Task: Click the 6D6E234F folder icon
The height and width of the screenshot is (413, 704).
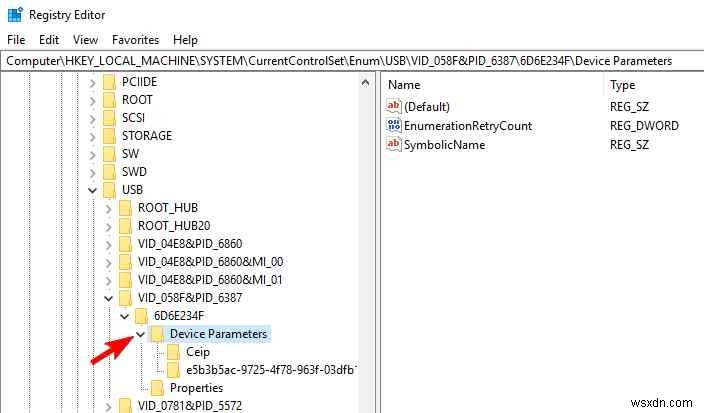Action: [141, 316]
